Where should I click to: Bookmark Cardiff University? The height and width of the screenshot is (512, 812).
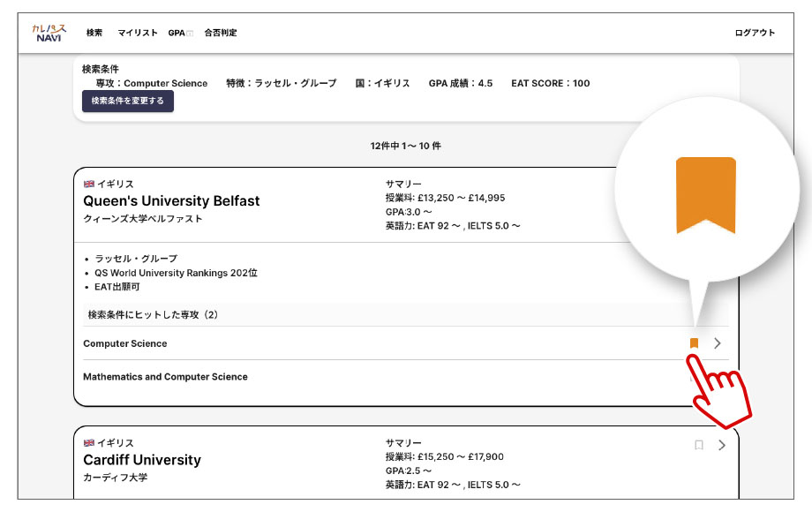pyautogui.click(x=699, y=446)
